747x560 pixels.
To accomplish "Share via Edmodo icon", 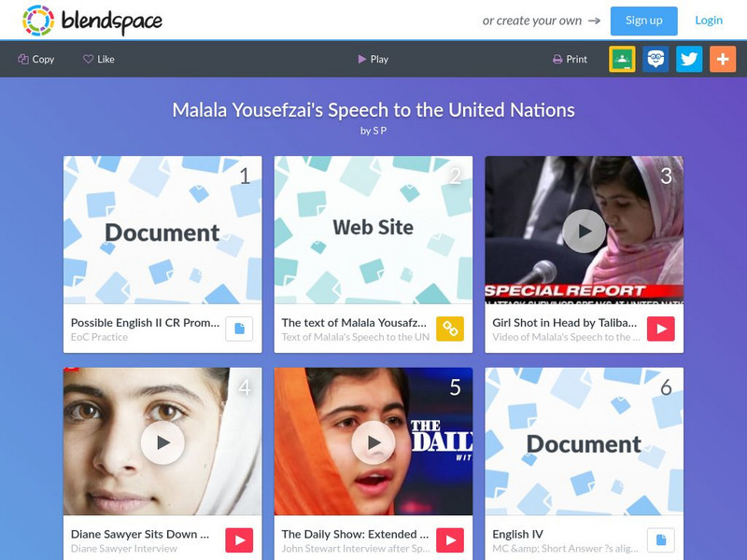I will pyautogui.click(x=655, y=59).
